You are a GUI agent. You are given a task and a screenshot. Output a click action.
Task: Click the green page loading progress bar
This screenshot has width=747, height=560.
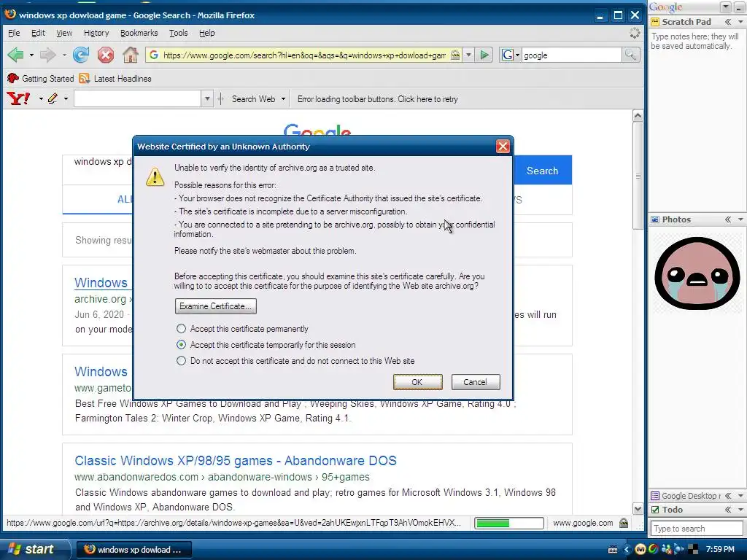[x=509, y=523]
